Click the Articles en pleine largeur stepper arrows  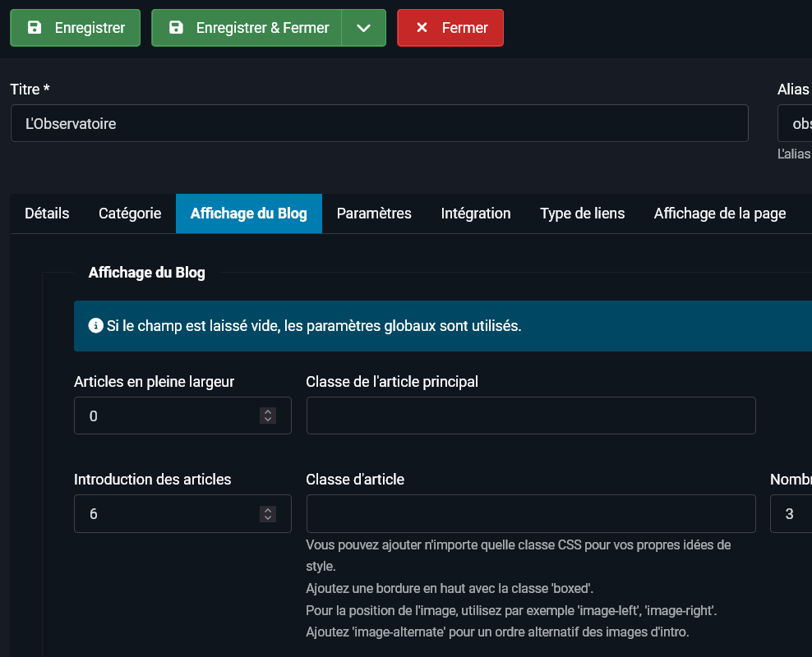(268, 416)
